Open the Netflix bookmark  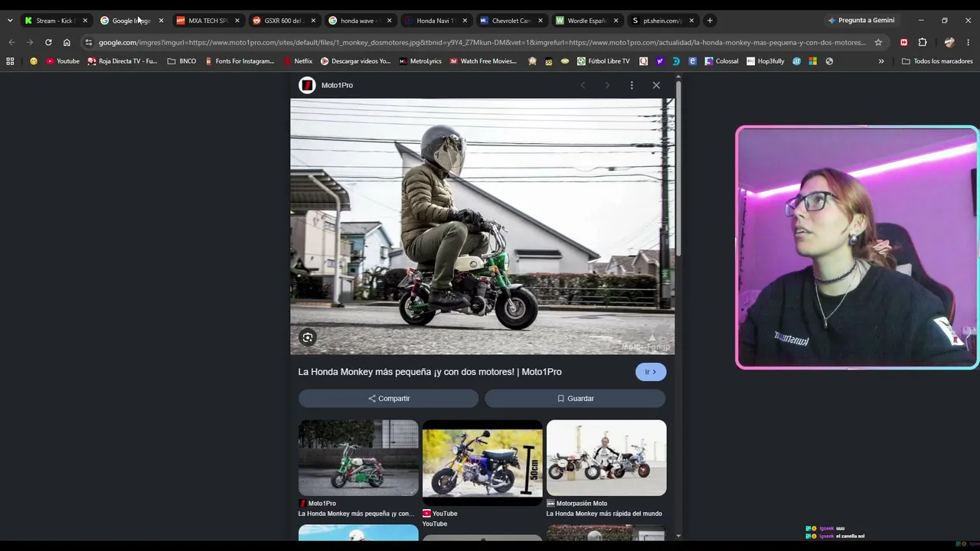click(298, 61)
